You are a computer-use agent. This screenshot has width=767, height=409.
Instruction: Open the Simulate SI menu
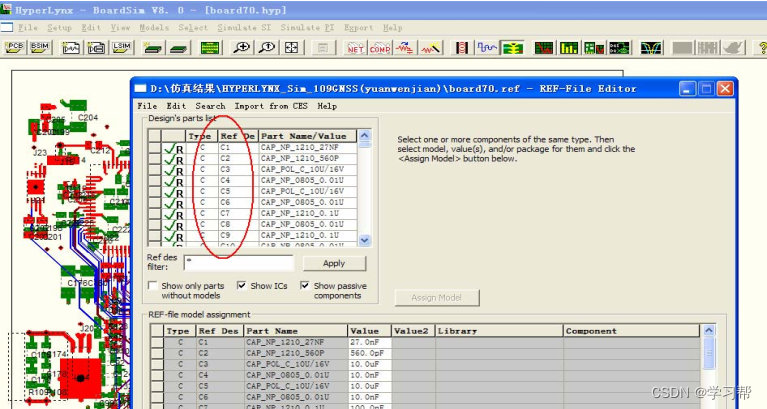coord(244,27)
